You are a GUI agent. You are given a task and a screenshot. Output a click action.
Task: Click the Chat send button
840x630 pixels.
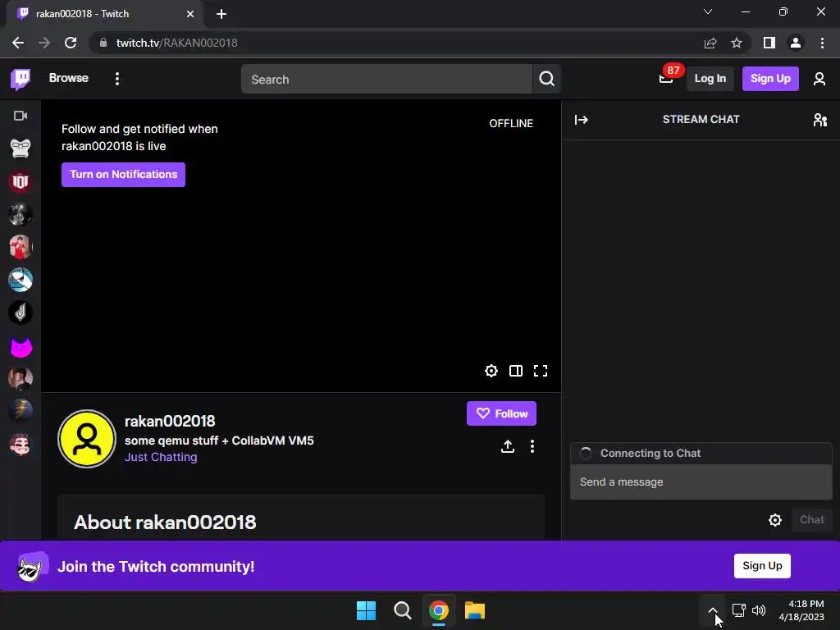[x=811, y=519]
